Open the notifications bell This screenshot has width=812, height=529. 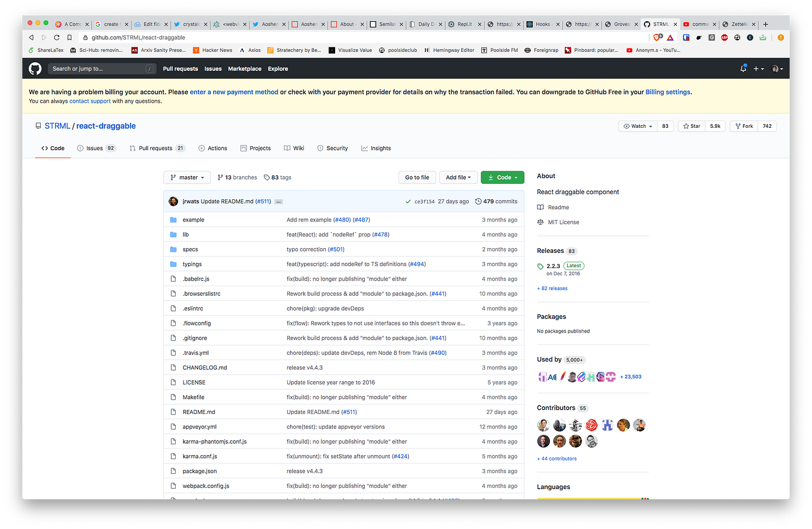[x=743, y=69]
